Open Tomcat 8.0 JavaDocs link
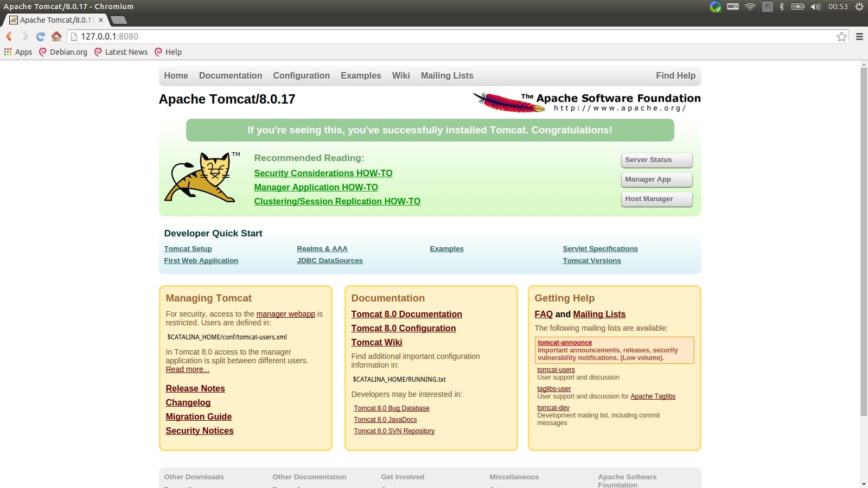Screen dimensions: 868x488 (x=385, y=420)
